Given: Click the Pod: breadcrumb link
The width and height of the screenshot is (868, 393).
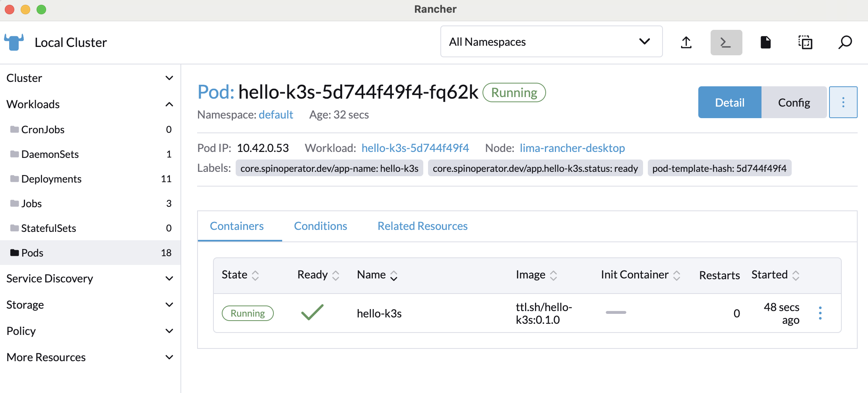Looking at the screenshot, I should pos(216,92).
